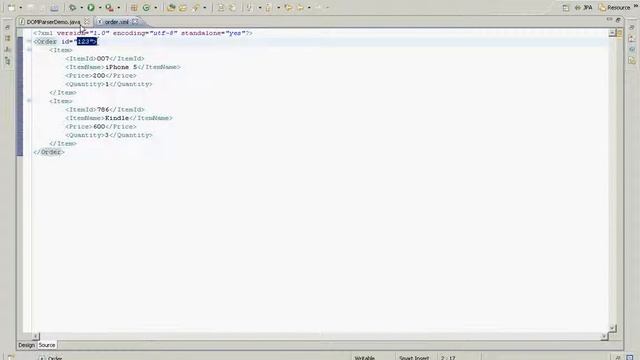This screenshot has width=640, height=360.
Task: Click the Quantity 1 line
Action: pos(109,84)
